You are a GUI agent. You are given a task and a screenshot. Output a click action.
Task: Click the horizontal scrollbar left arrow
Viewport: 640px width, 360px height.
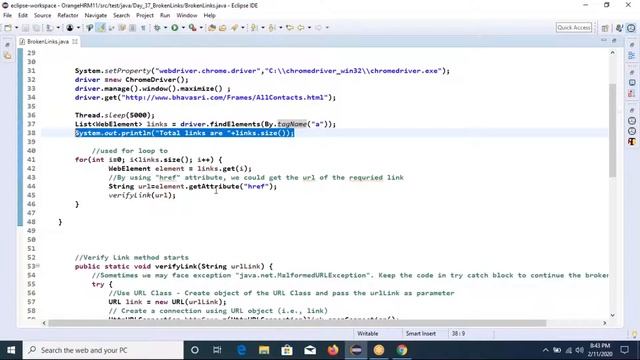coord(44,323)
